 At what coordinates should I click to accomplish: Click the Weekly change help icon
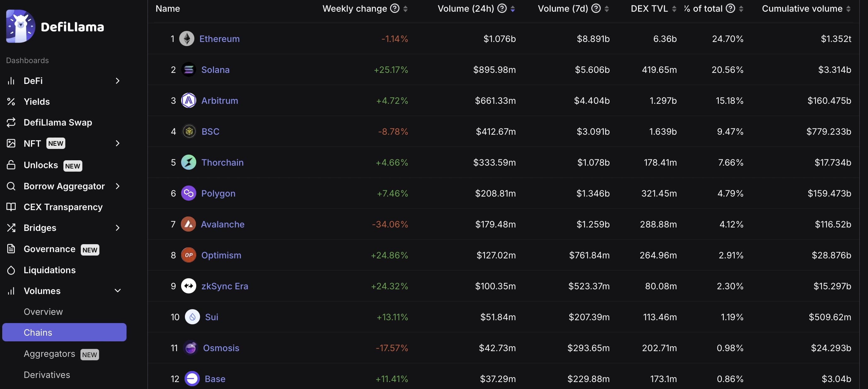pyautogui.click(x=395, y=9)
